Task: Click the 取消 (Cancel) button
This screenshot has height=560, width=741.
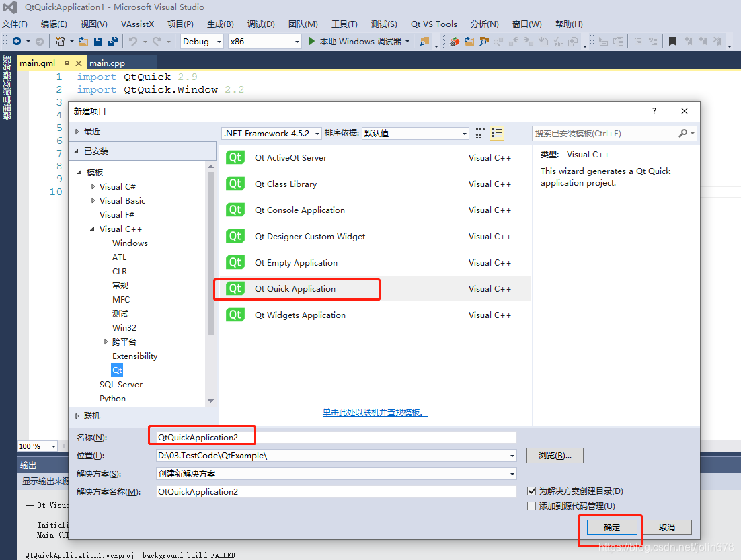Action: [667, 527]
